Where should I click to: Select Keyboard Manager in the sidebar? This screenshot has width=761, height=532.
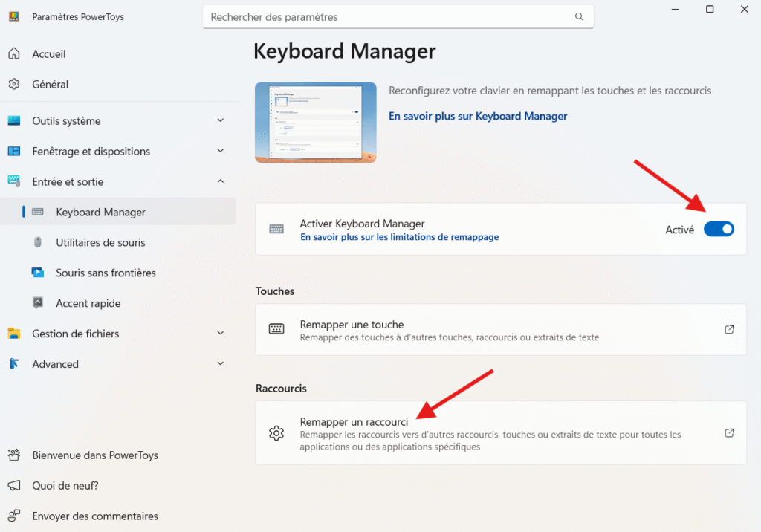tap(100, 213)
